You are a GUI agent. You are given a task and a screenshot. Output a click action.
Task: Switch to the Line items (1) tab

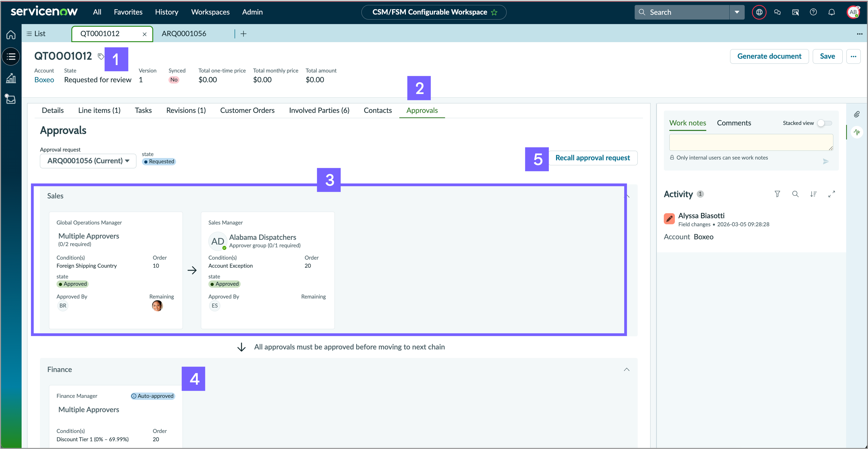point(99,110)
